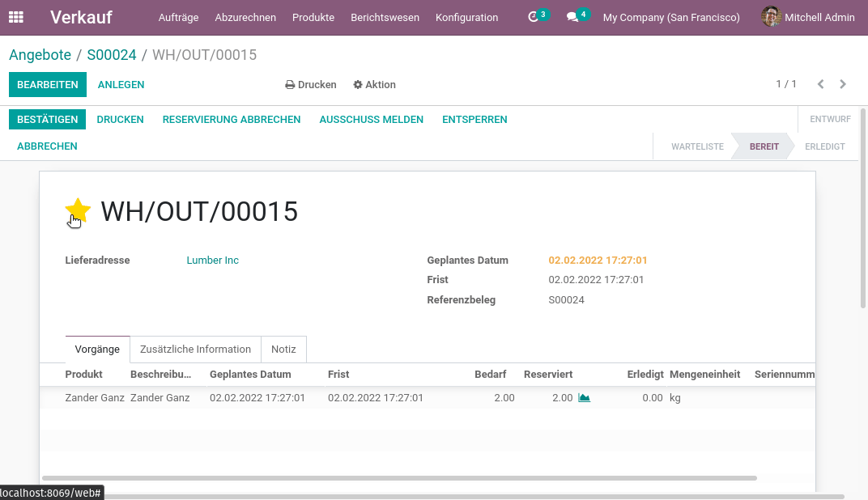Open the Drucken print dropdown
The image size is (868, 500).
[311, 85]
